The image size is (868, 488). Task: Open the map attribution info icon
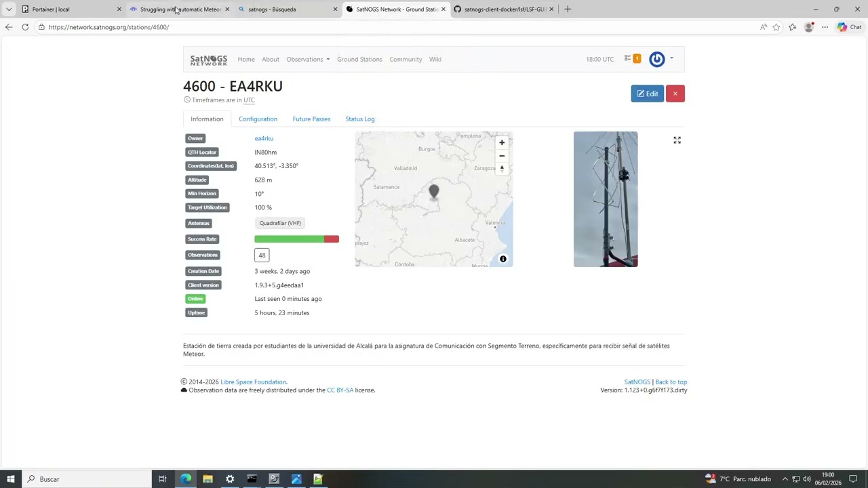tap(503, 259)
